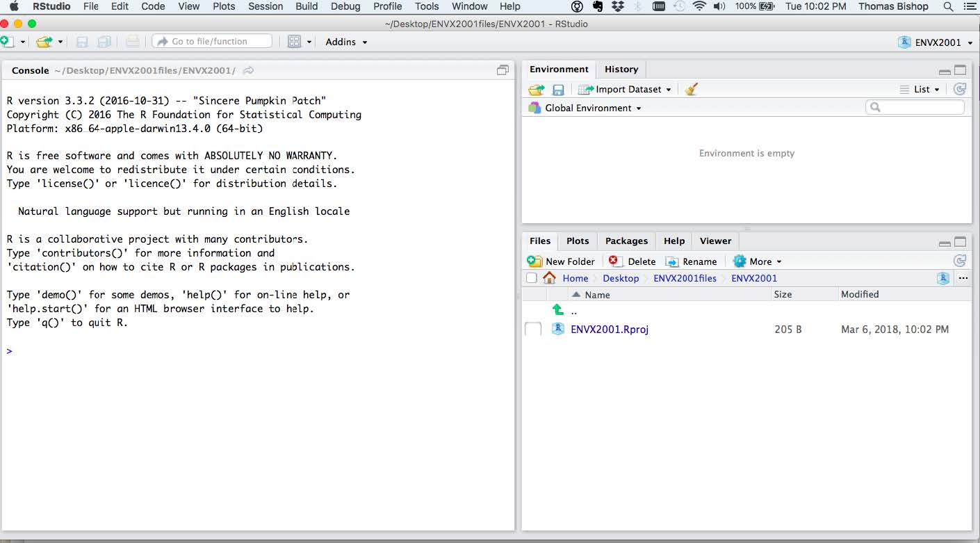
Task: Click the clear environment broom icon
Action: point(691,89)
